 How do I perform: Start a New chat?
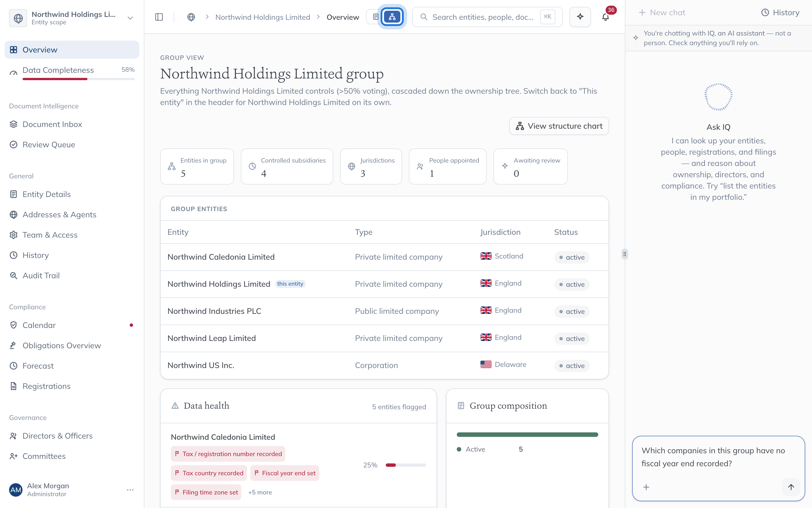pos(662,12)
